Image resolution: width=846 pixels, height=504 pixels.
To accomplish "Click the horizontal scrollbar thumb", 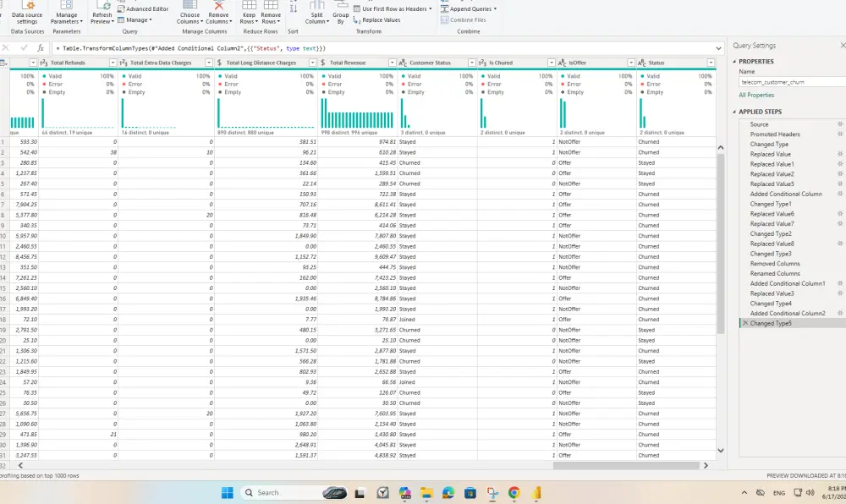I will click(626, 465).
